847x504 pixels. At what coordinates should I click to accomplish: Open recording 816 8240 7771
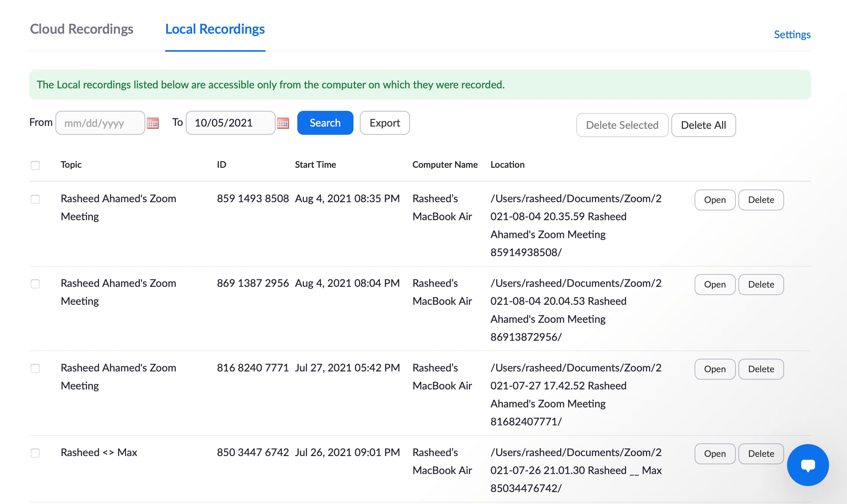coord(715,368)
